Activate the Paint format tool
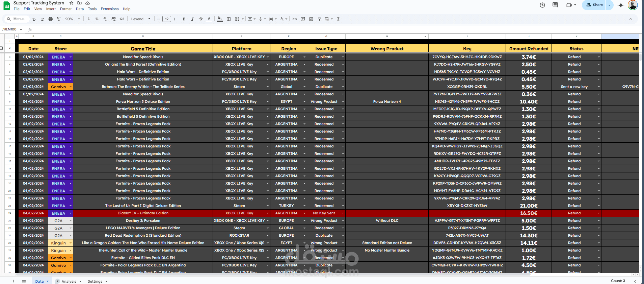 [59, 19]
